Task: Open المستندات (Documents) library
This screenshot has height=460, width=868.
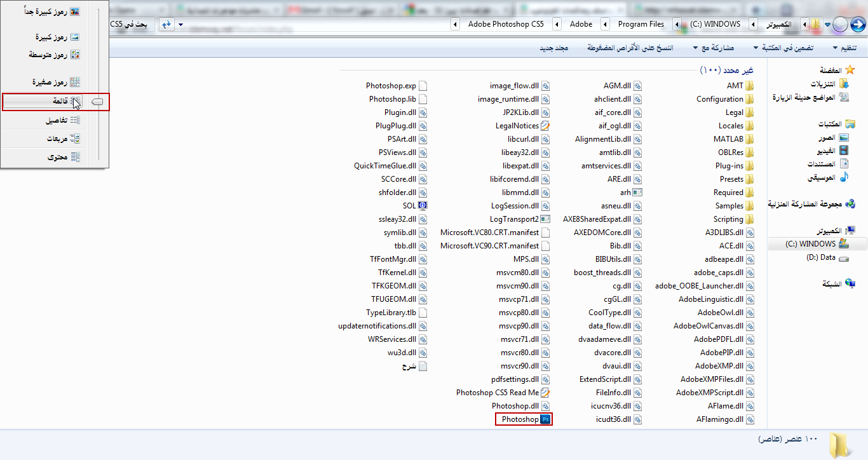Action: 828,164
